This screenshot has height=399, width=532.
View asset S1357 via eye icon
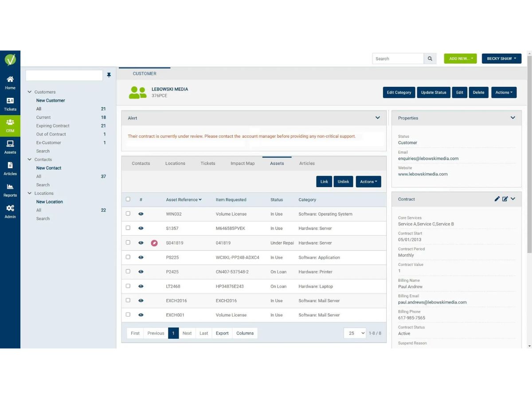click(141, 228)
